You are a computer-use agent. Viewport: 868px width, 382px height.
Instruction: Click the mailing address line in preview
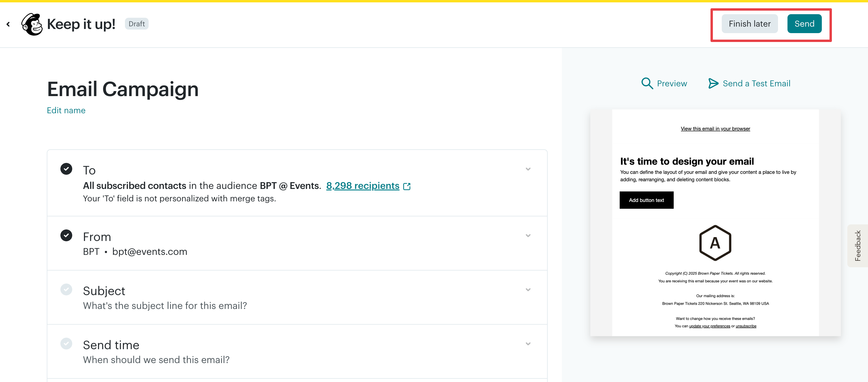pos(715,304)
